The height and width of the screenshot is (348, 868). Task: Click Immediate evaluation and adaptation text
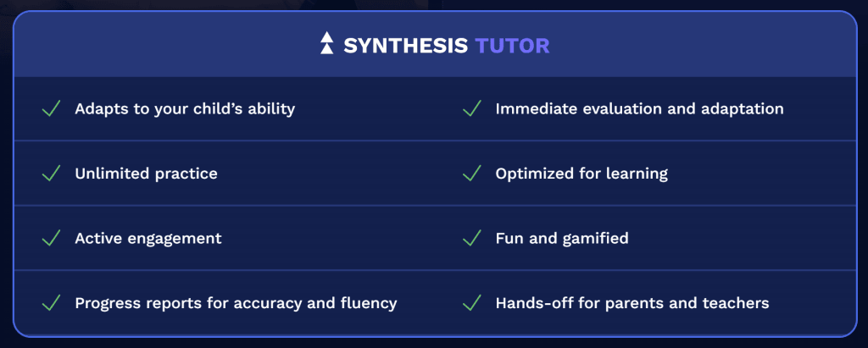(x=639, y=109)
